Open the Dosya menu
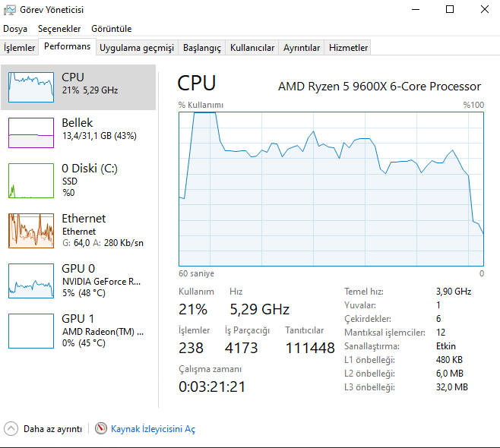 tap(15, 29)
